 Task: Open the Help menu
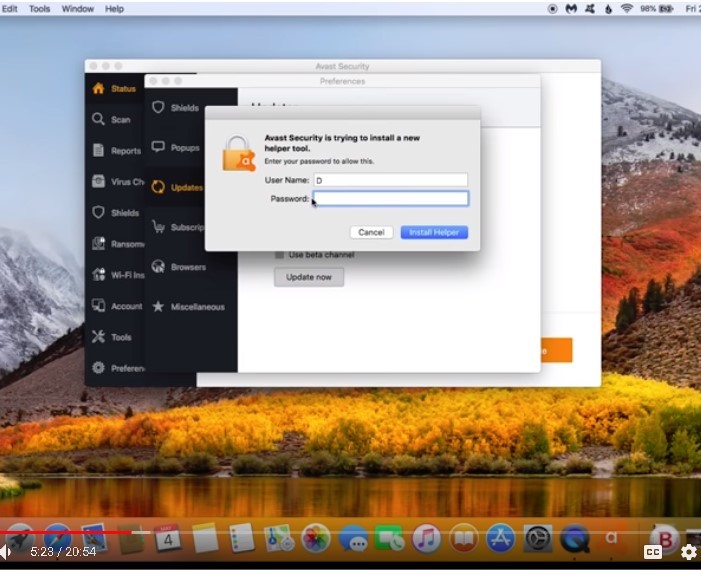point(114,8)
